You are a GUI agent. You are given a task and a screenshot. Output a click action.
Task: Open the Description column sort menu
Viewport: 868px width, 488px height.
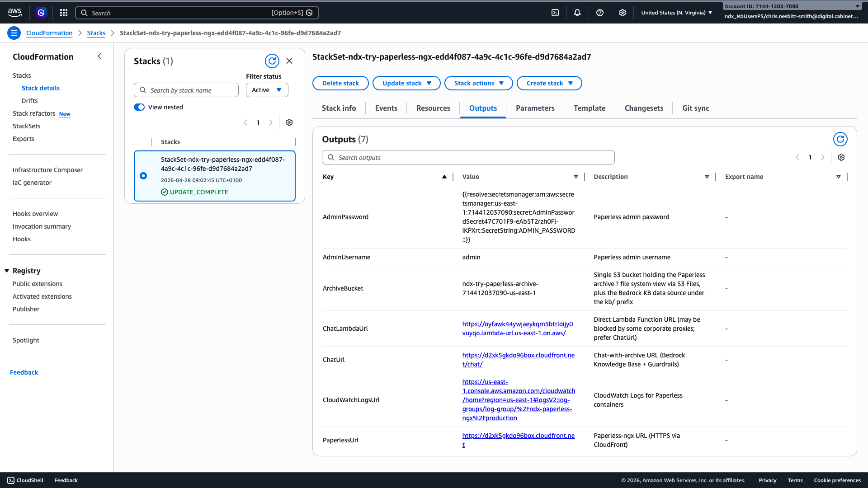tap(707, 177)
